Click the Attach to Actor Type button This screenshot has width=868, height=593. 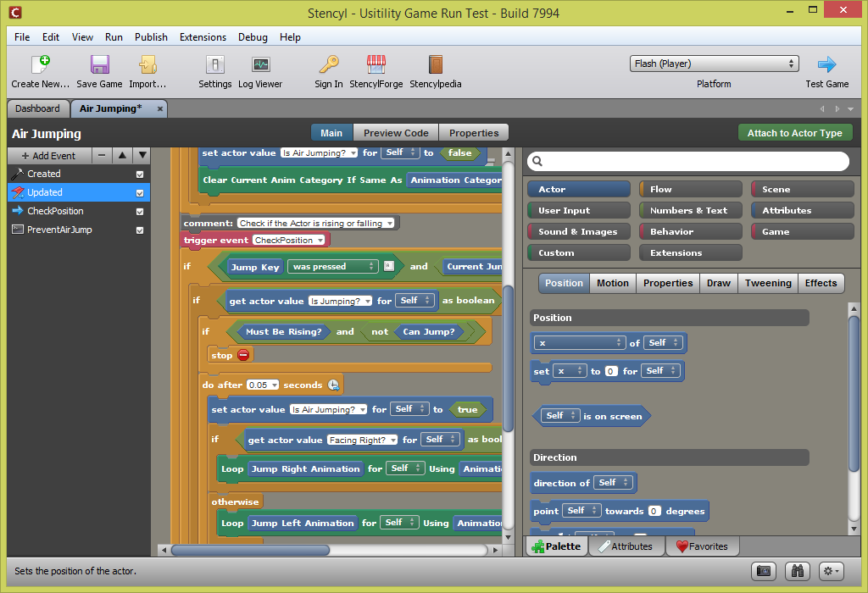[x=794, y=133]
